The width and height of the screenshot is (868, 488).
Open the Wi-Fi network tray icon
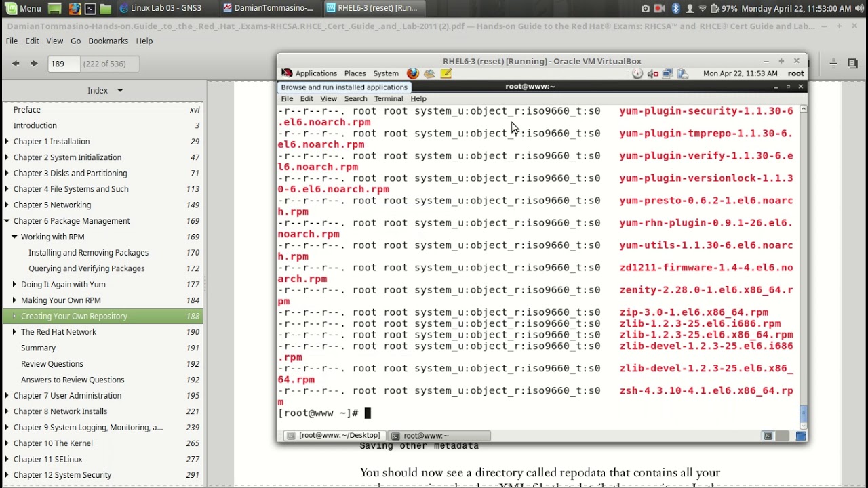pyautogui.click(x=703, y=8)
